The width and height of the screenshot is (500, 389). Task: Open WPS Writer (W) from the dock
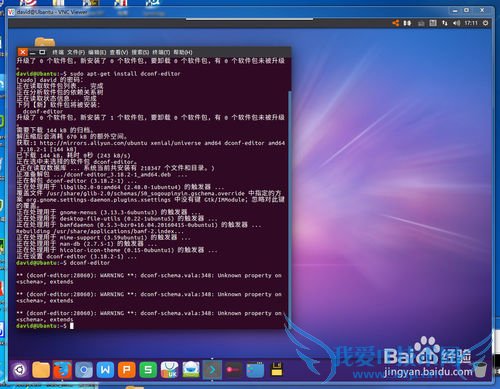click(105, 370)
